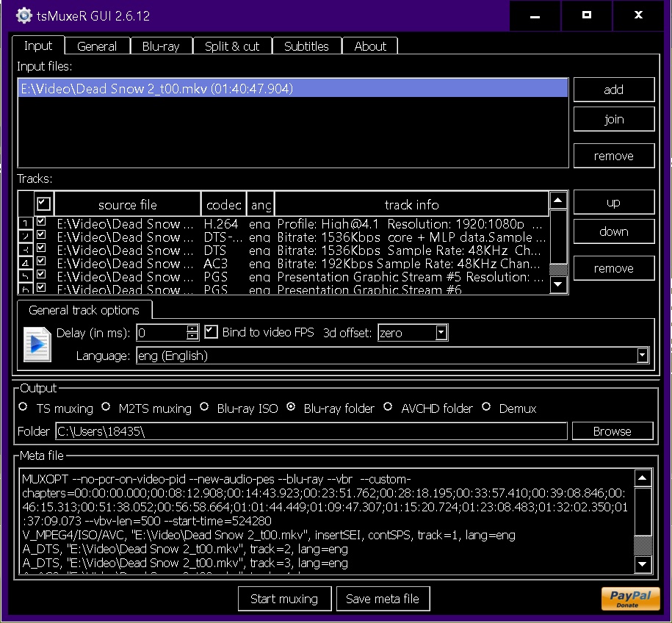The width and height of the screenshot is (672, 623).
Task: Switch to the Subtitles tab
Action: (x=306, y=46)
